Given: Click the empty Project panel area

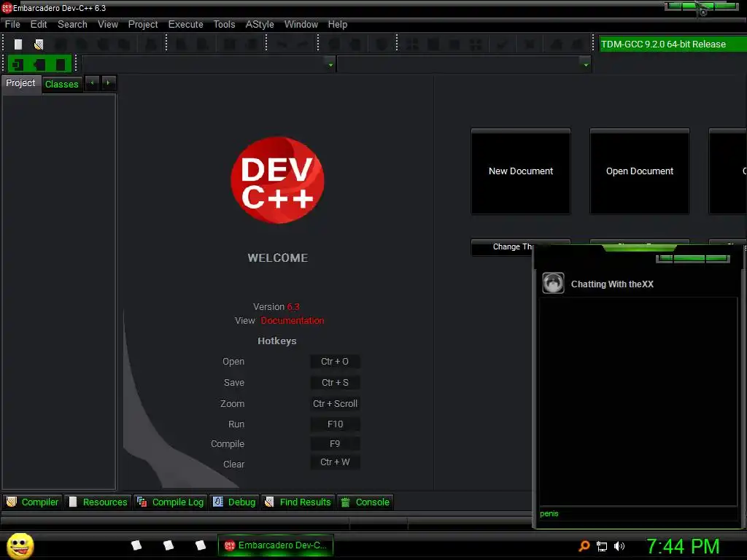Looking at the screenshot, I should point(59,292).
